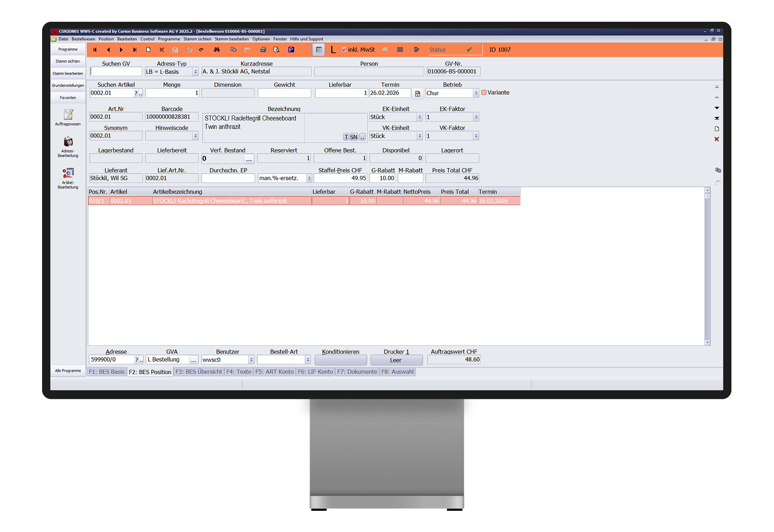Open the Betrieb dropdown showing Chur
The image size is (774, 532).
point(476,93)
